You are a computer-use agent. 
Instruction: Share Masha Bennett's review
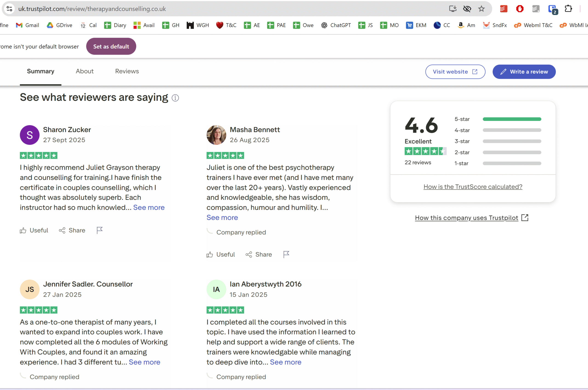[x=259, y=254]
